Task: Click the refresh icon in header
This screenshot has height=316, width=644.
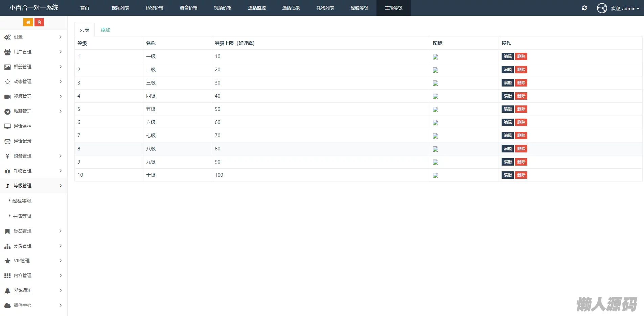Action: [x=584, y=8]
